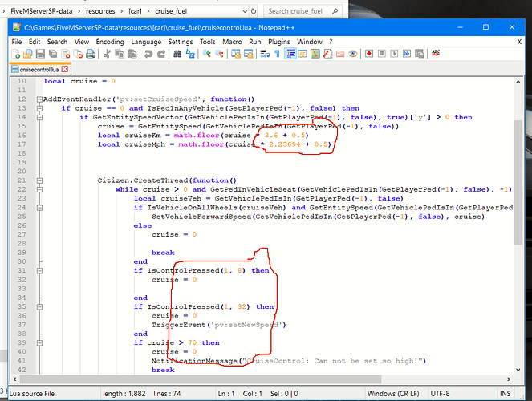The height and width of the screenshot is (401, 532).
Task: Open the Document Map panel icon
Action: (x=315, y=54)
